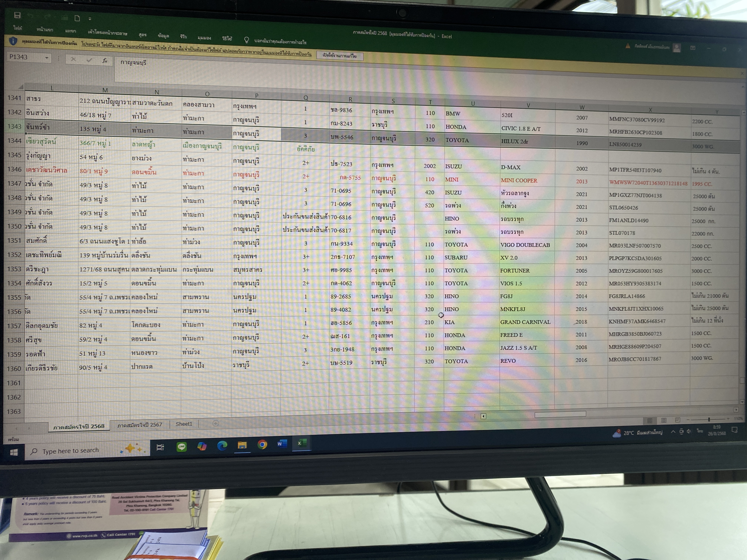Switch to the แทรก (Insert) ribbon tab
Image resolution: width=747 pixels, height=560 pixels.
(x=70, y=31)
